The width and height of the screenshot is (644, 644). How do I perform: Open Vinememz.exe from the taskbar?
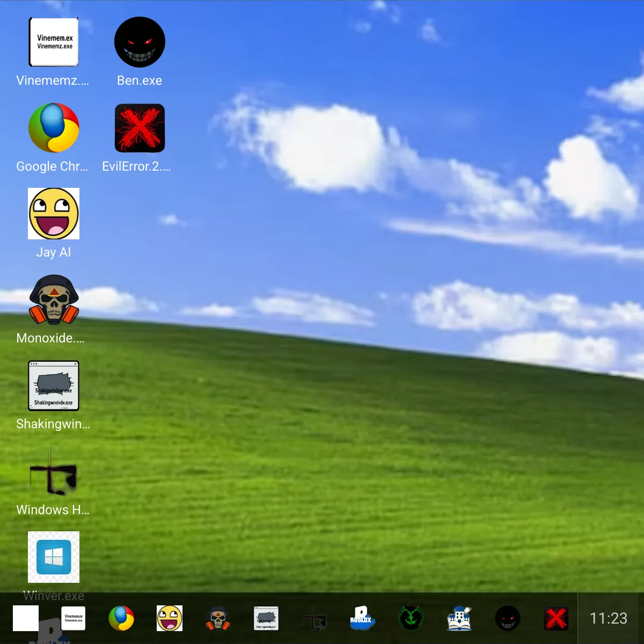tap(74, 618)
